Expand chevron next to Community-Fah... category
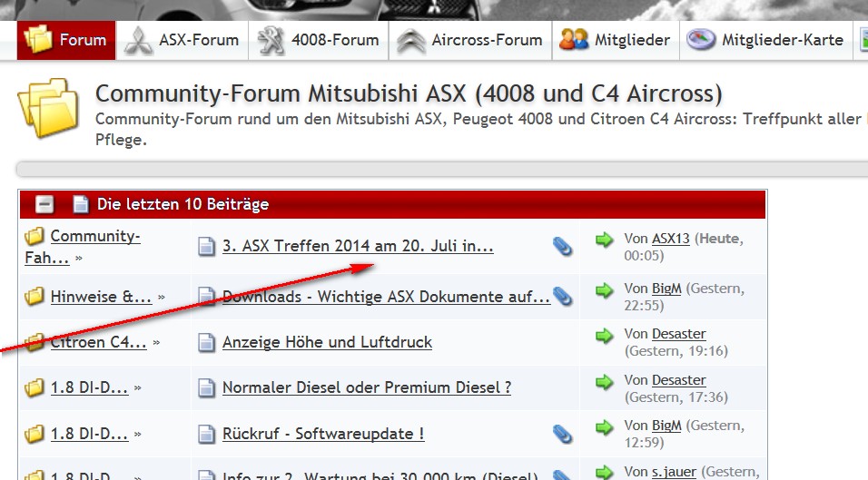The image size is (868, 480). (x=78, y=259)
